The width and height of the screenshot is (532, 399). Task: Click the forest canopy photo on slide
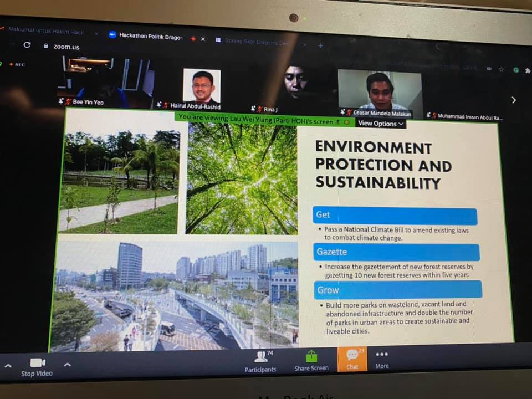tap(242, 178)
